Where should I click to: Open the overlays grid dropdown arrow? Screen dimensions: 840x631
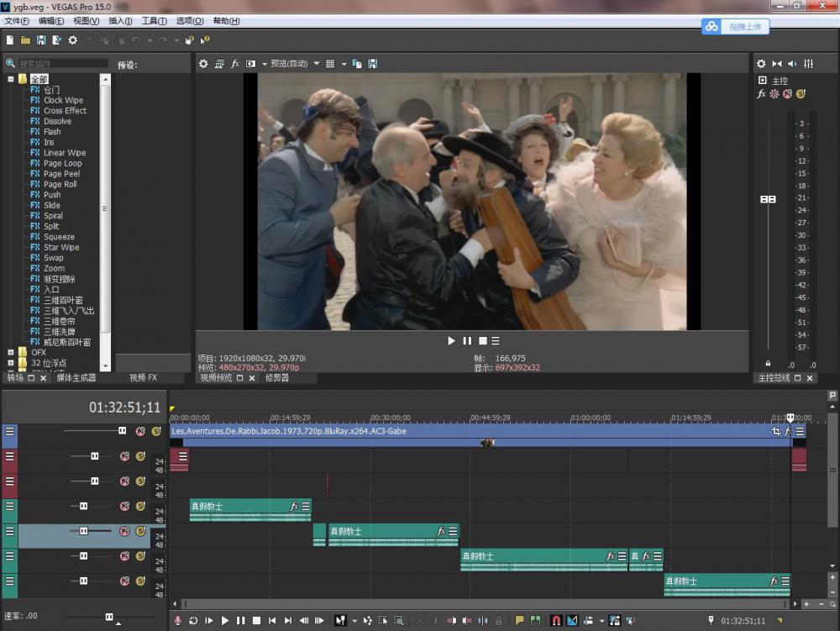[344, 64]
